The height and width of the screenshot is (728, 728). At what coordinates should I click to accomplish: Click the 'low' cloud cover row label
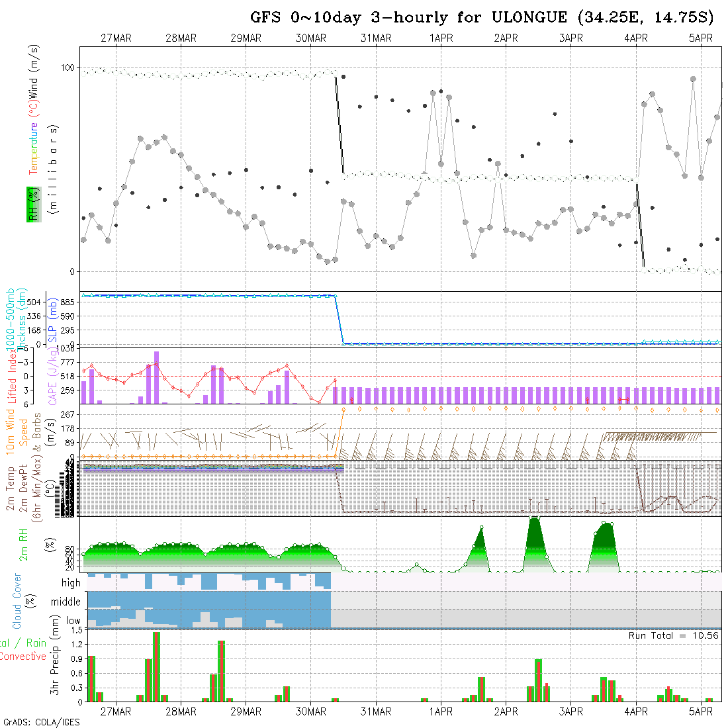click(73, 621)
